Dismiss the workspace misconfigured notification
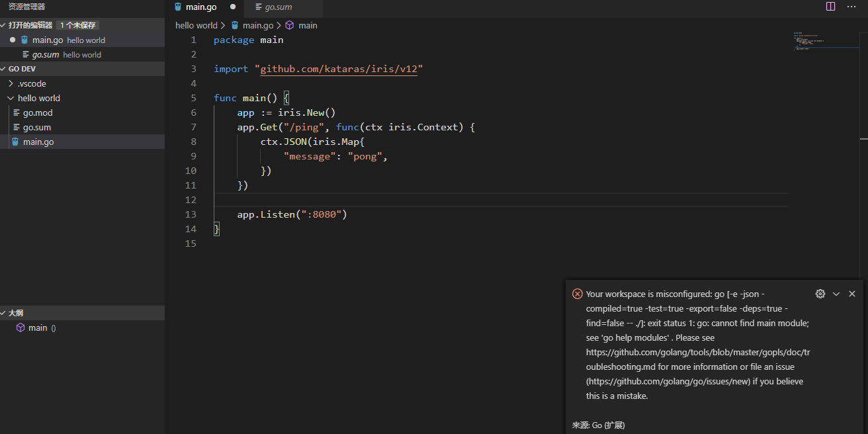 click(x=851, y=293)
